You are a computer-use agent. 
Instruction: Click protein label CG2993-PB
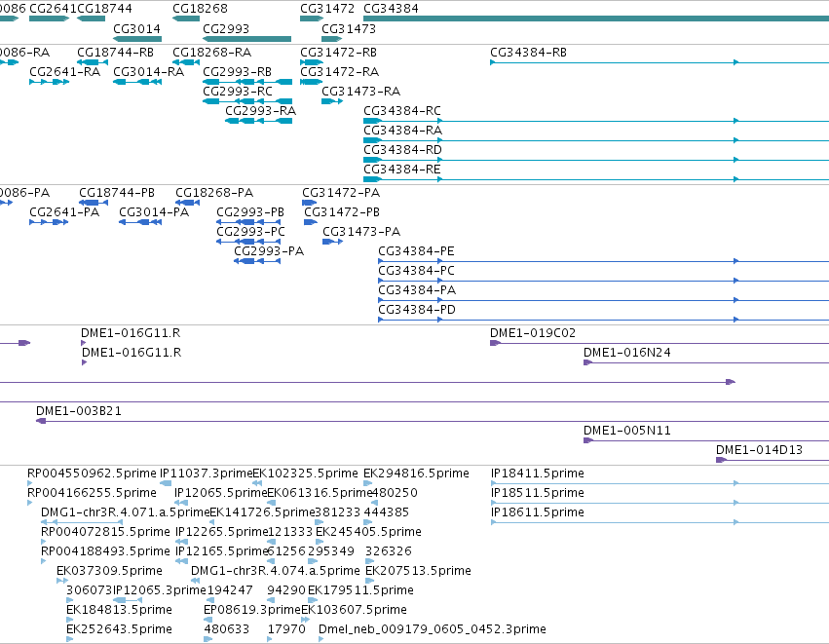(250, 212)
